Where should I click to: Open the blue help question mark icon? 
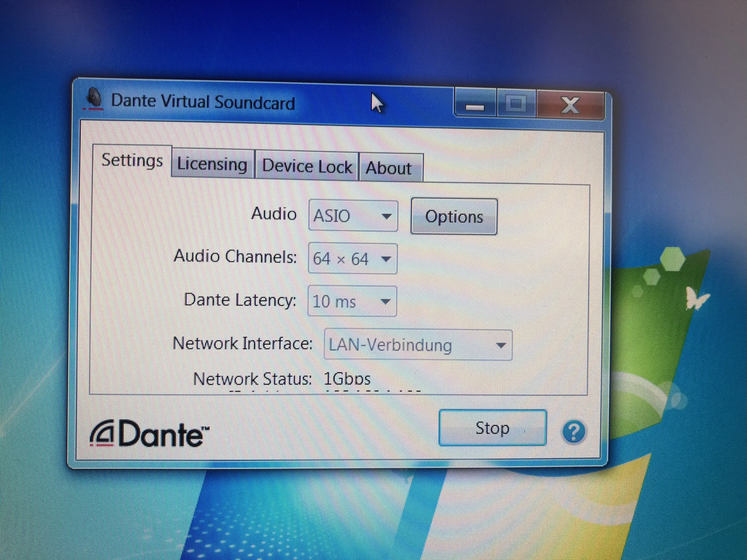[574, 432]
